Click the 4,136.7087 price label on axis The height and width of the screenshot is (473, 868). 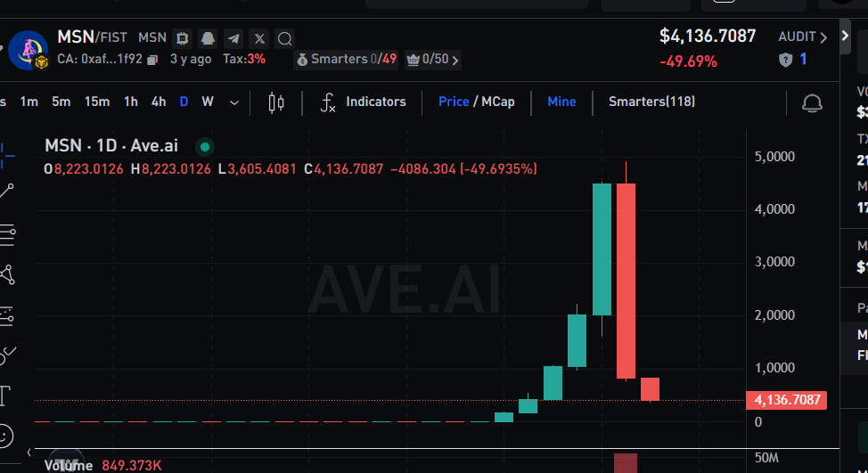click(786, 400)
